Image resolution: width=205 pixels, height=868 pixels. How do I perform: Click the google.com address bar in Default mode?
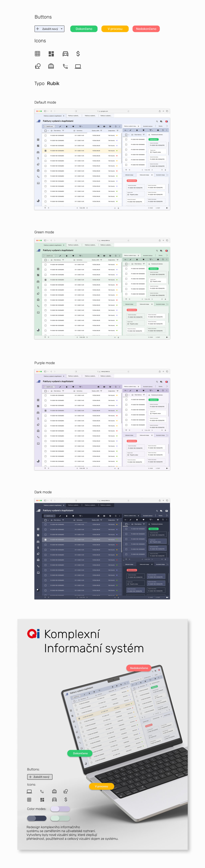(103, 111)
